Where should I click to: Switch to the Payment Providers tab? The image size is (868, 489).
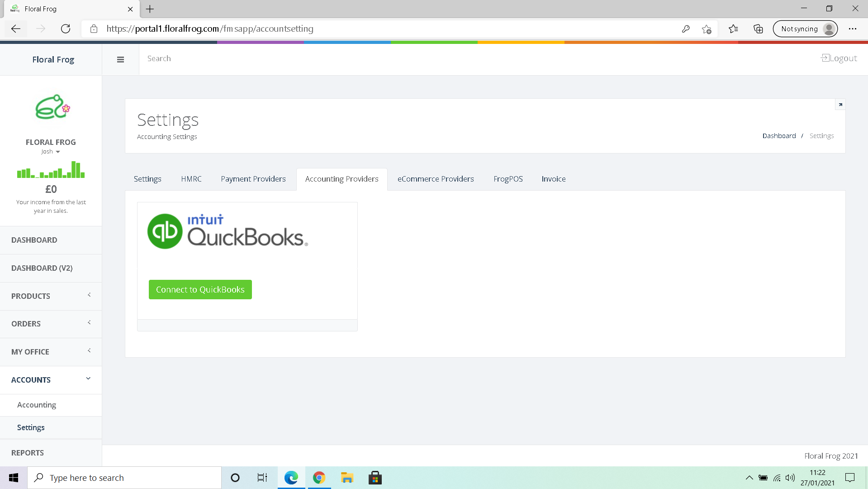(253, 179)
